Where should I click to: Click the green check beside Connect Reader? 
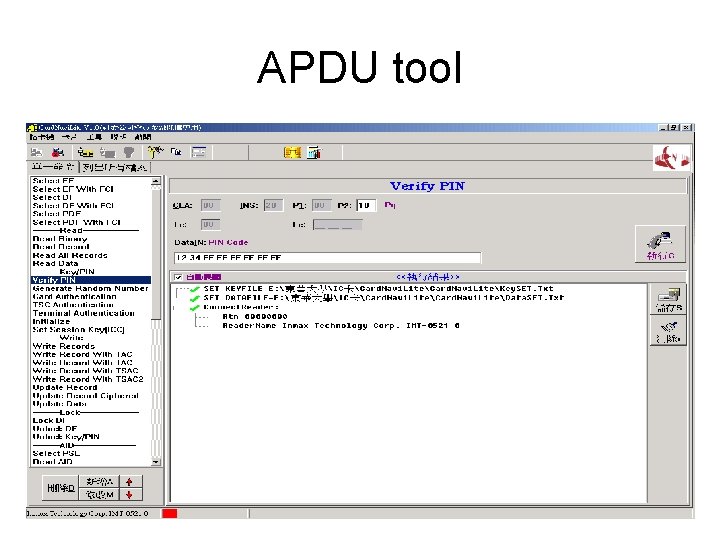[195, 307]
